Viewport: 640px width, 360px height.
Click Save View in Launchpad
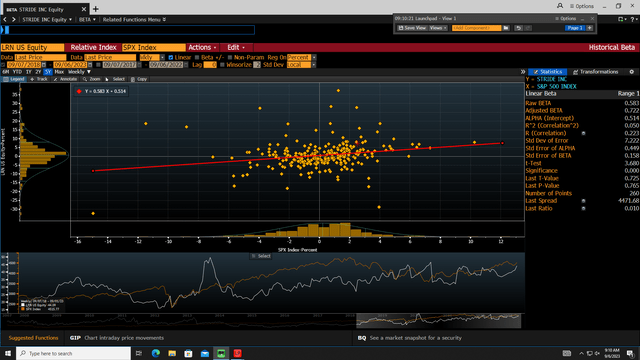(412, 28)
